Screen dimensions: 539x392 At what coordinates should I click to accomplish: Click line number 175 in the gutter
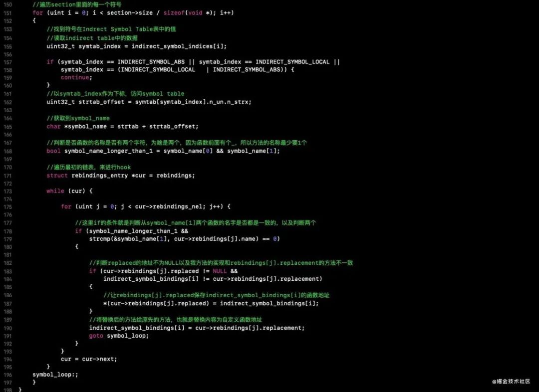click(7, 206)
